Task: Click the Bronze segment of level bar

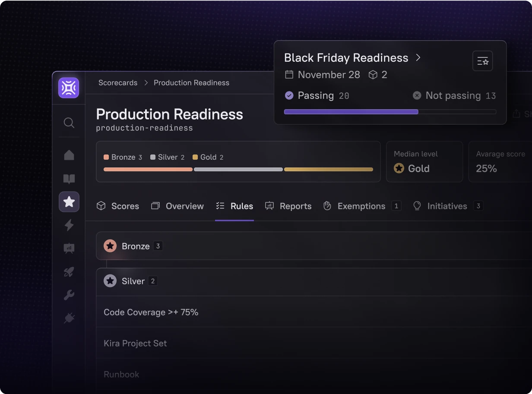Action: pyautogui.click(x=148, y=170)
